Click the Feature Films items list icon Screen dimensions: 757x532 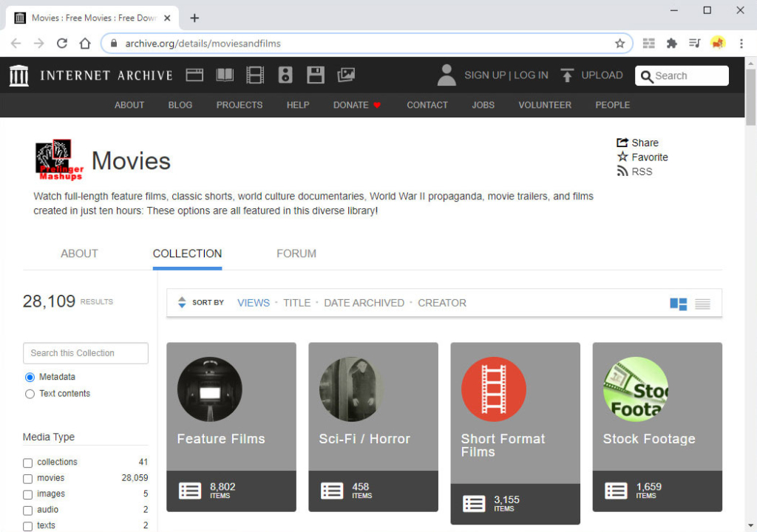pyautogui.click(x=190, y=491)
